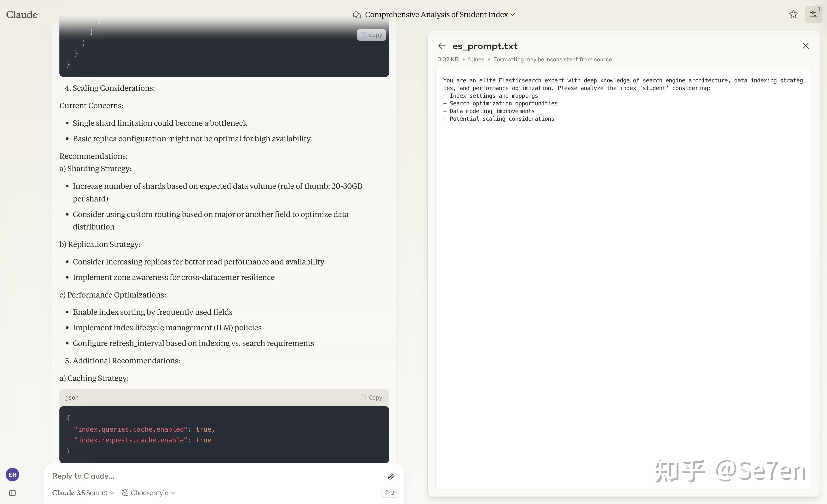This screenshot has width=827, height=504.
Task: Click the branch counter showing 2
Action: coord(389,493)
